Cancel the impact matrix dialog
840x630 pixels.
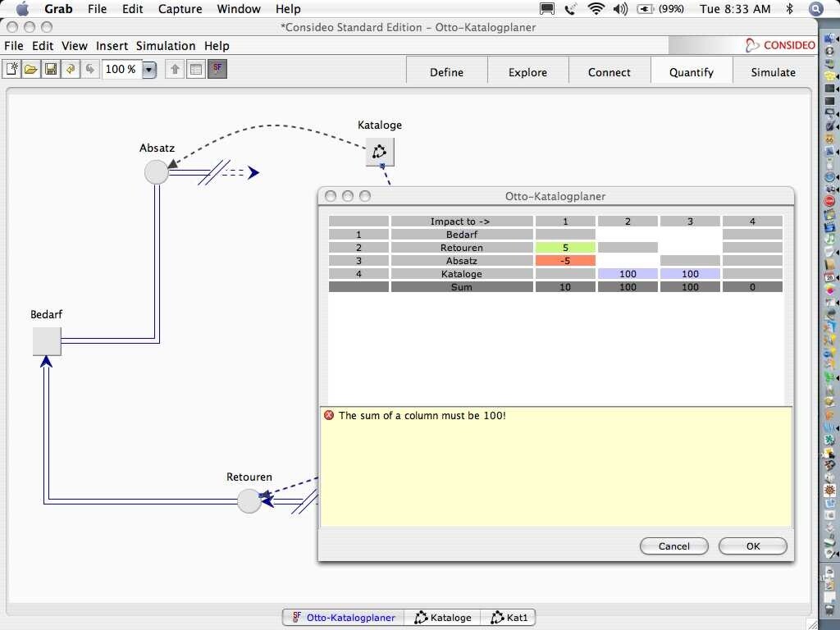coord(673,546)
